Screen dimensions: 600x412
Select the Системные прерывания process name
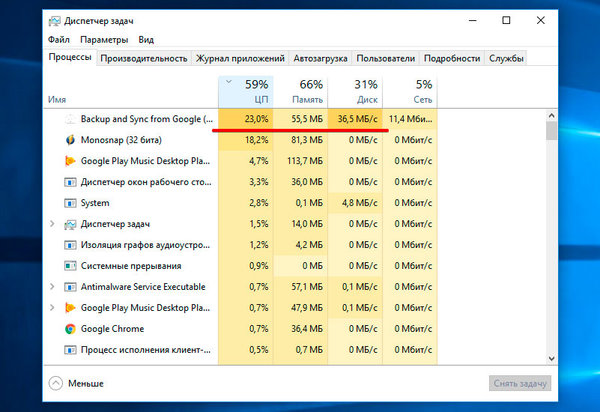[131, 266]
